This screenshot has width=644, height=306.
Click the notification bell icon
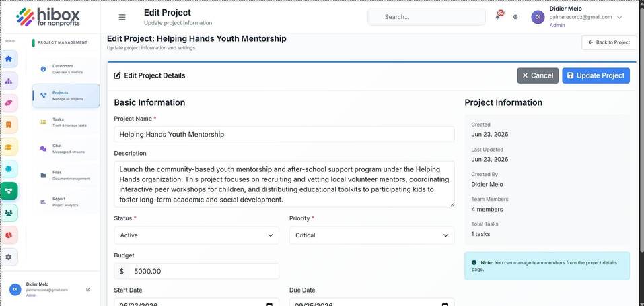pos(498,16)
